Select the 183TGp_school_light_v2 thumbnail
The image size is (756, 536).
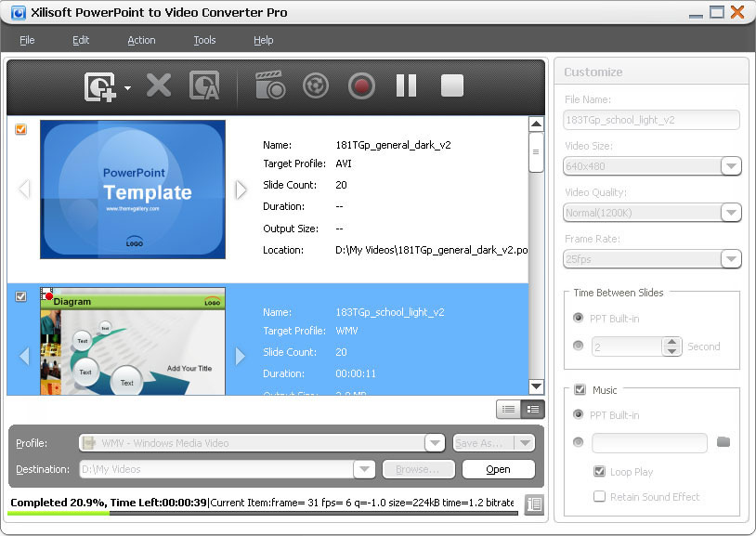click(x=132, y=344)
